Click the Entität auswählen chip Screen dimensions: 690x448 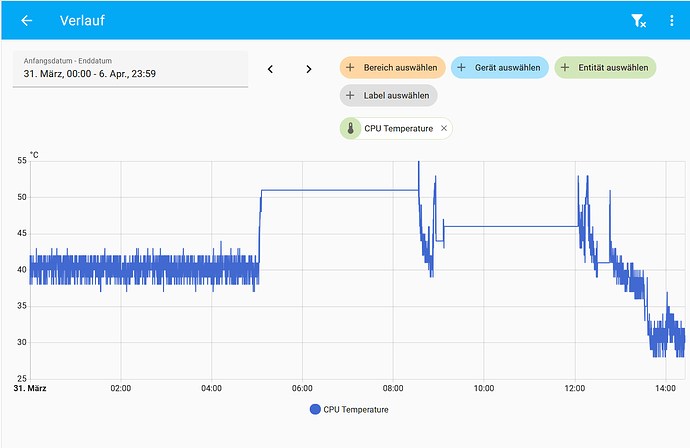tap(605, 67)
